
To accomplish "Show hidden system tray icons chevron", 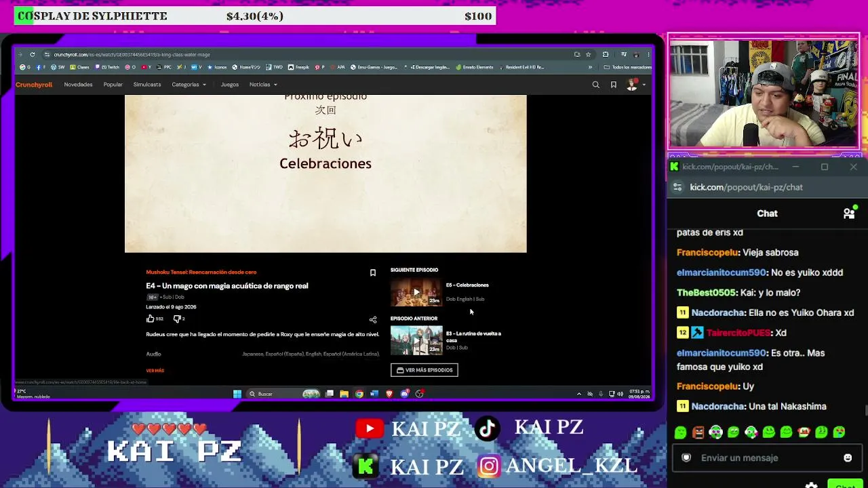I will point(578,394).
